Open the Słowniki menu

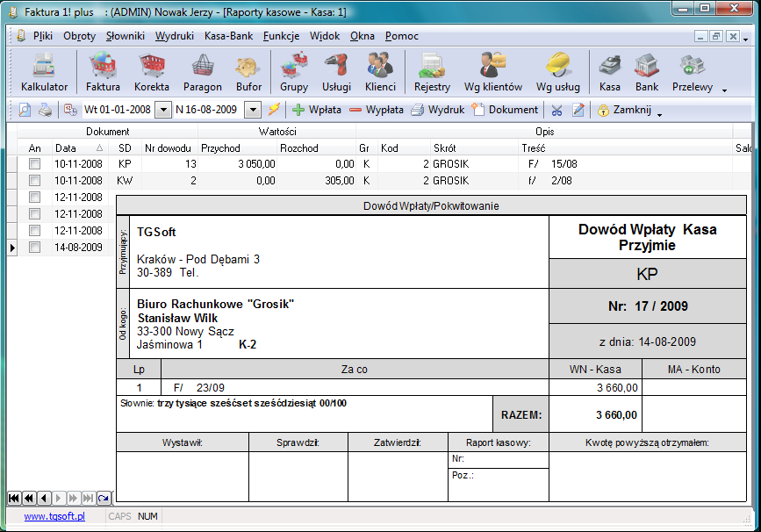[x=126, y=36]
